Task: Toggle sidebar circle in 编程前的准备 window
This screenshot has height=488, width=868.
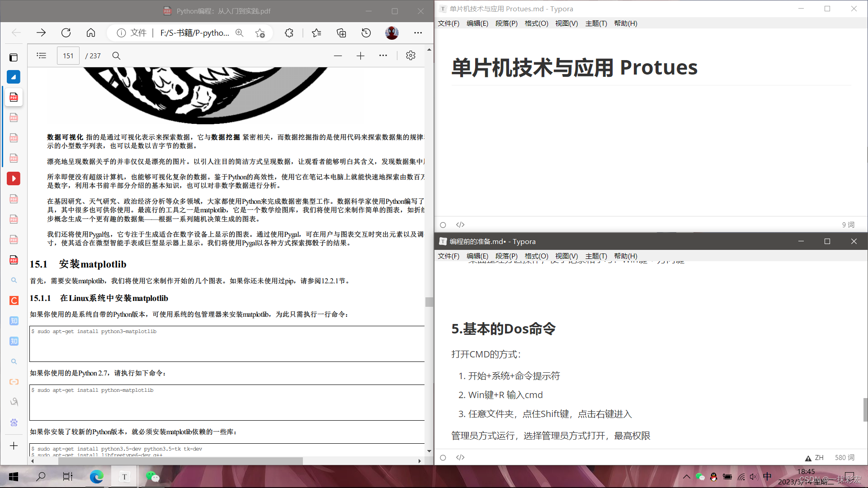Action: coord(443,458)
